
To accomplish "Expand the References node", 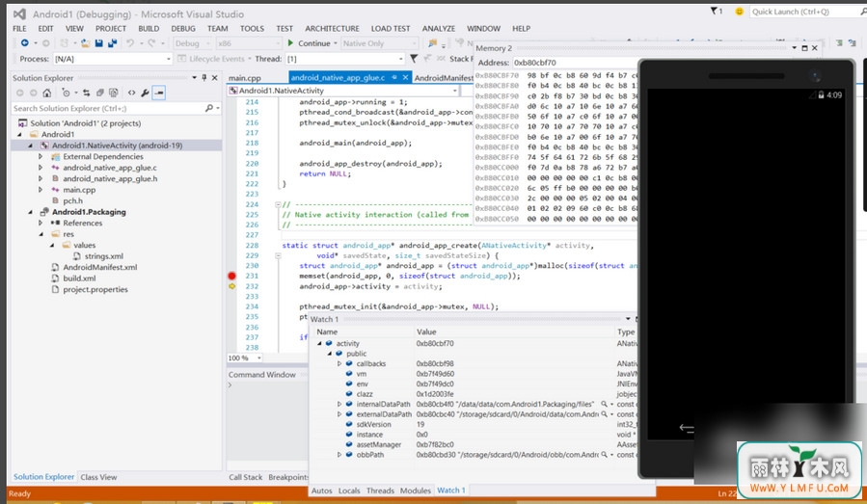I will coord(41,223).
